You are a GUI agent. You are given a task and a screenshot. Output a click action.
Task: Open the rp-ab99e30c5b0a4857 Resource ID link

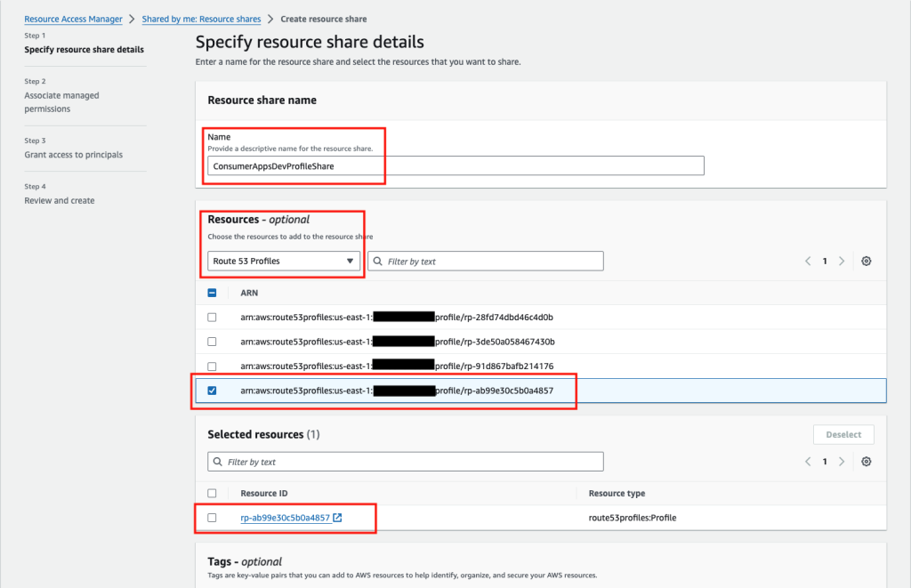(283, 517)
